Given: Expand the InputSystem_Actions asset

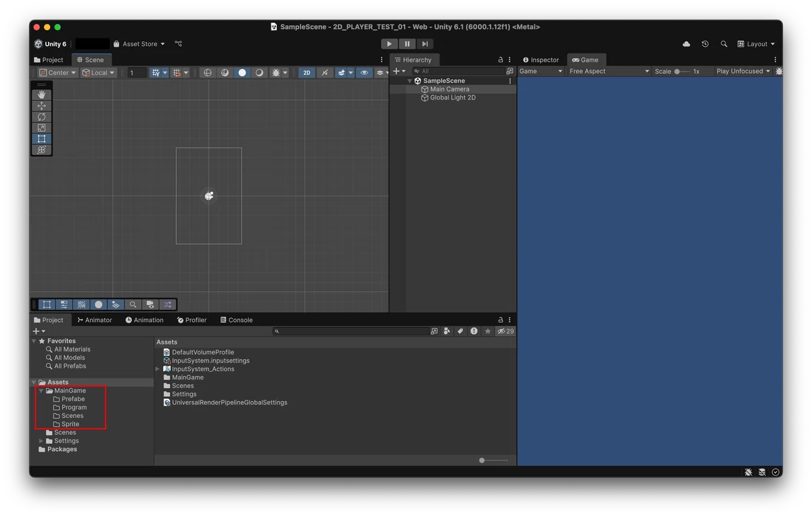Looking at the screenshot, I should [x=158, y=369].
